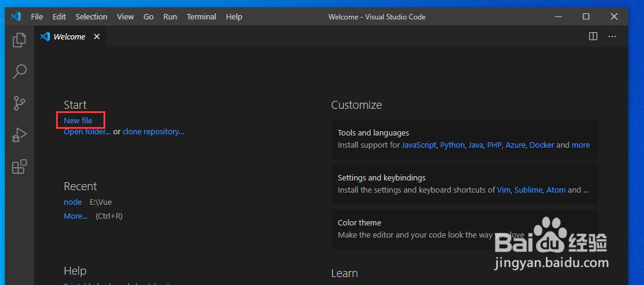This screenshot has width=644, height=285.
Task: Open the Settings and keybindings card
Action: tap(464, 184)
